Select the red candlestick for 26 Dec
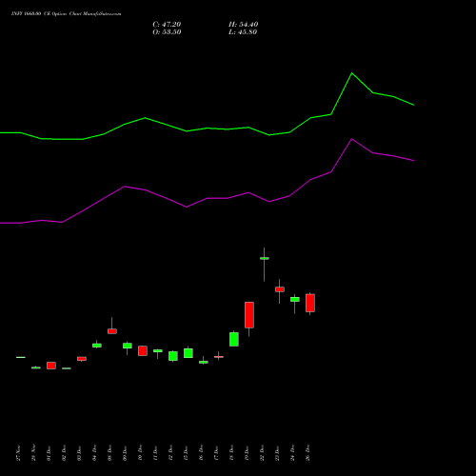Screen dimensions: 476x476 point(310,303)
